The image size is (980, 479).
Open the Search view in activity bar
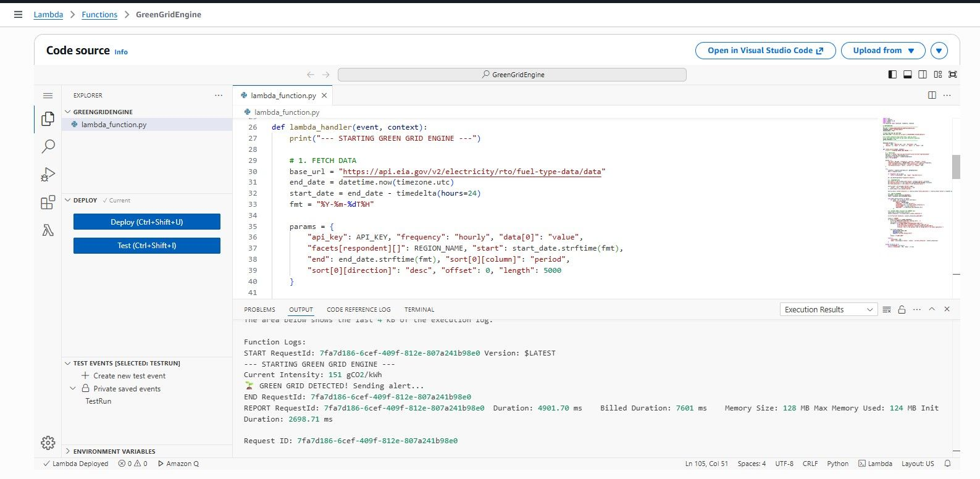tap(48, 146)
